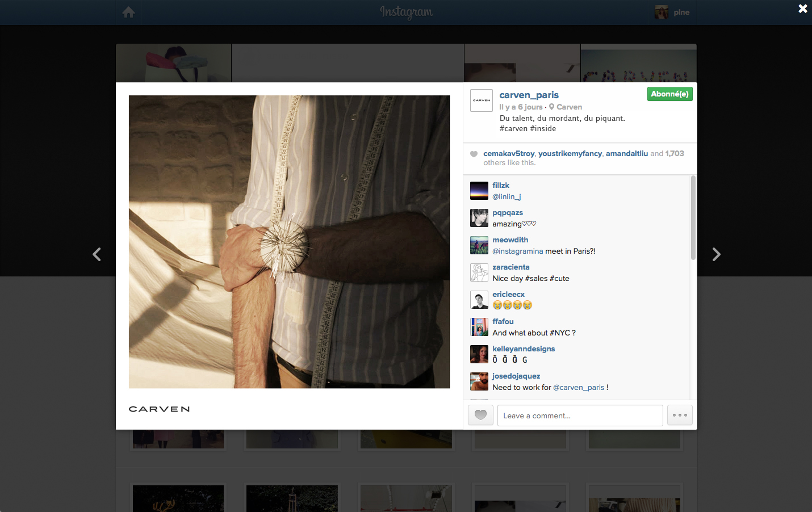Select the heart icon to like the photo
This screenshot has height=512, width=812.
coord(480,415)
